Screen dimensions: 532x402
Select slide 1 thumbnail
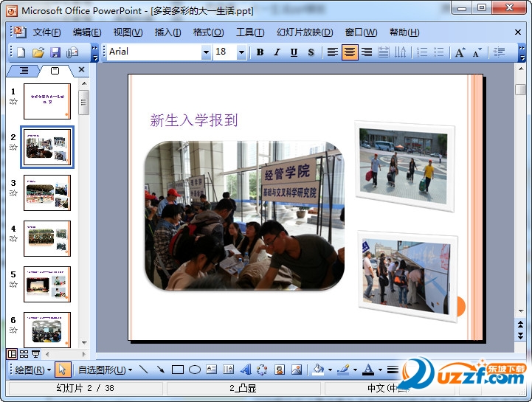point(47,102)
